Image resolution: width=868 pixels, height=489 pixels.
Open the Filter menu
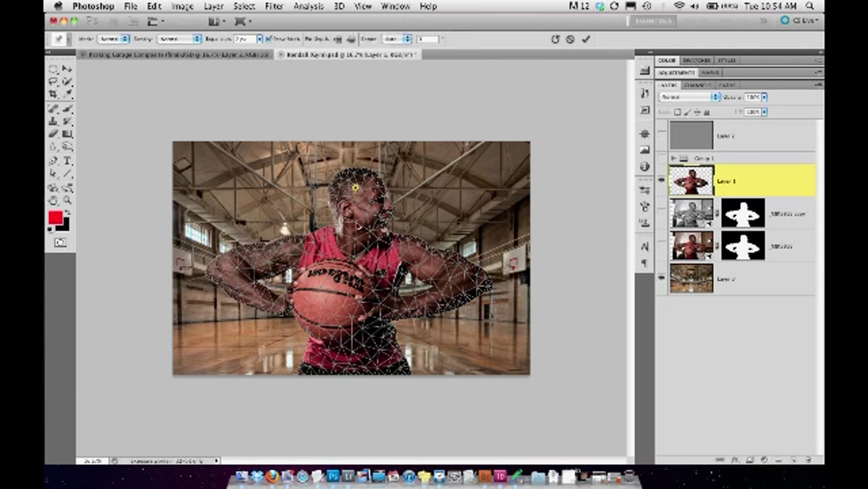point(274,7)
